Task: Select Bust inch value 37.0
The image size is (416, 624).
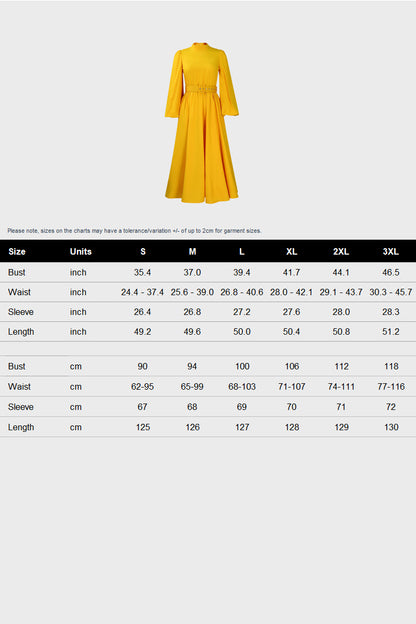Action: click(192, 272)
